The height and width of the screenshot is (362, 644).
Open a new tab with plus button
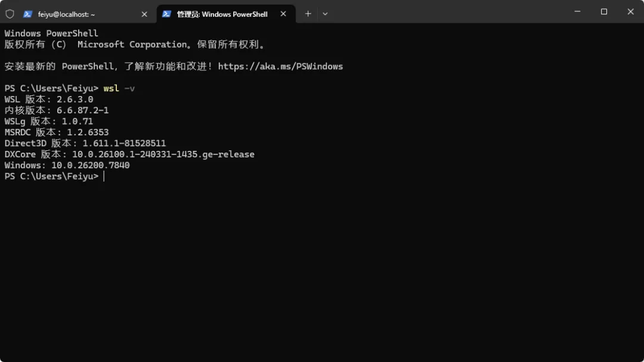click(308, 14)
